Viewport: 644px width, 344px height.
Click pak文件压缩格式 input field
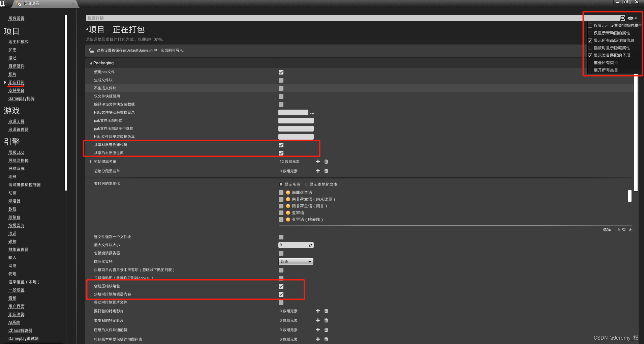(296, 120)
